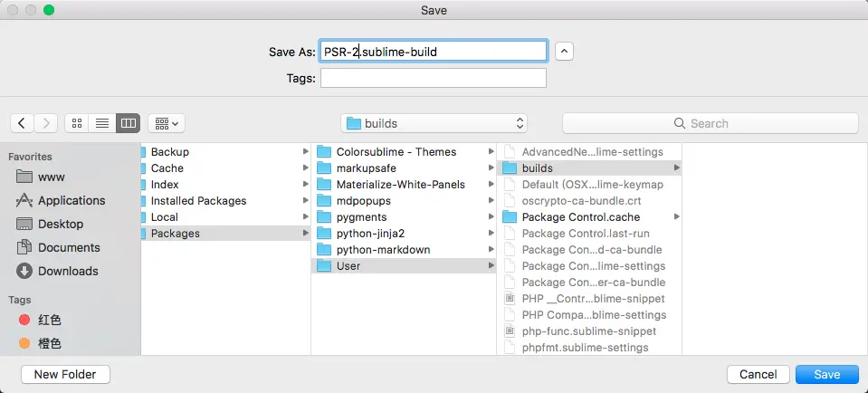Open the Downloads folder in sidebar
Viewport: 868px width, 393px height.
click(68, 271)
